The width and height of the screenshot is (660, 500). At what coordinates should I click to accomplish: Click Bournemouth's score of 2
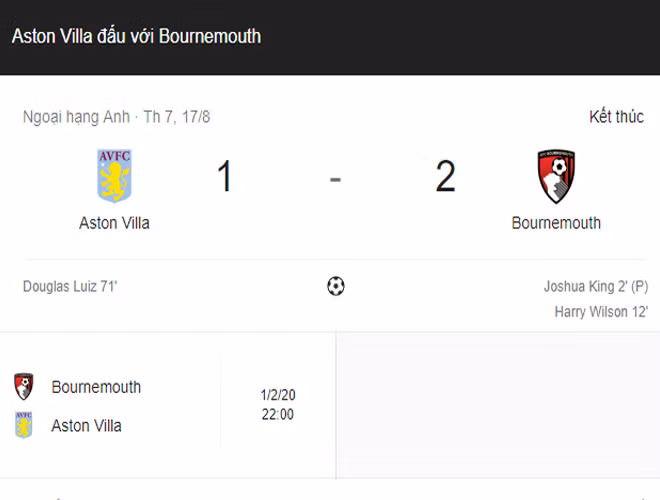[445, 177]
